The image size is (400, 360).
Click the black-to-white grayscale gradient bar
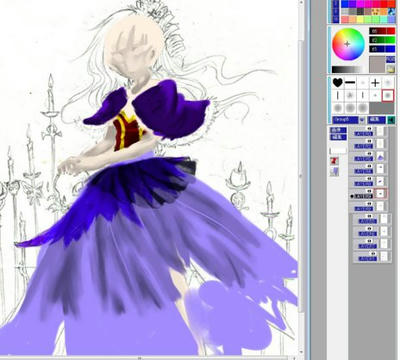click(348, 69)
